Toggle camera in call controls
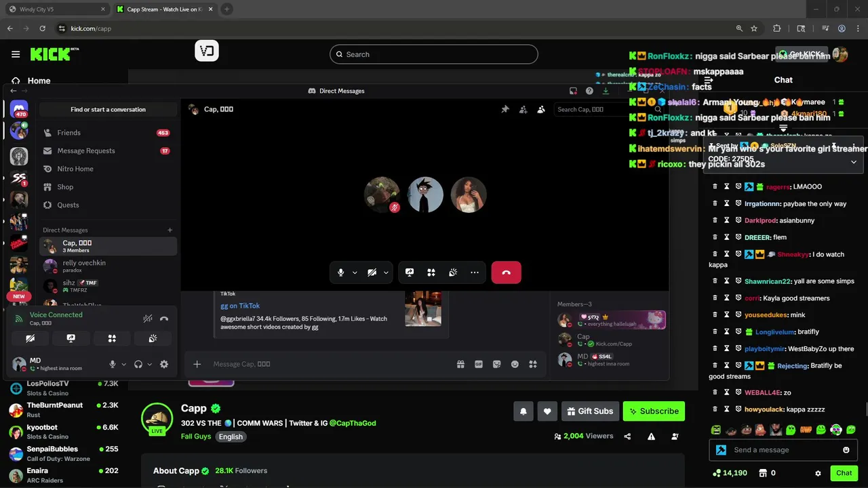 pyautogui.click(x=372, y=272)
